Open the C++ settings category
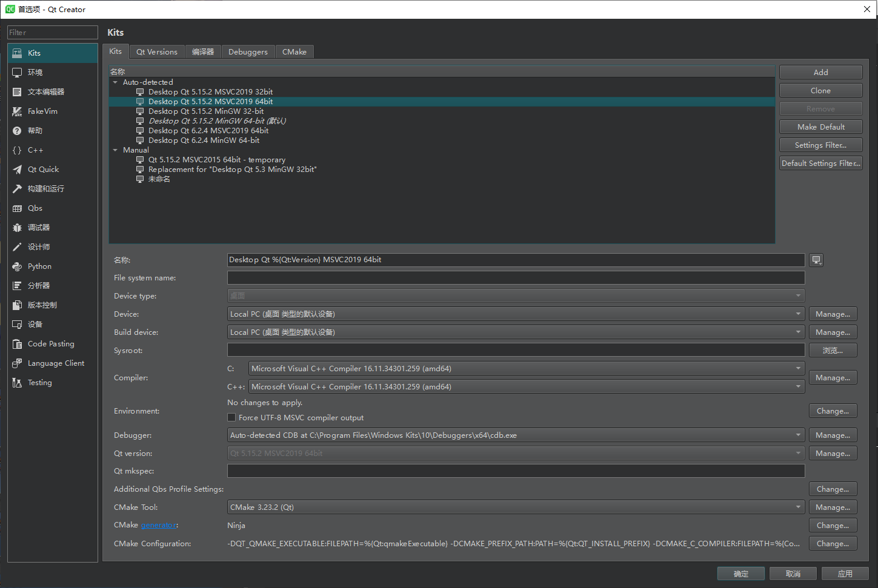This screenshot has height=588, width=878. tap(53, 150)
